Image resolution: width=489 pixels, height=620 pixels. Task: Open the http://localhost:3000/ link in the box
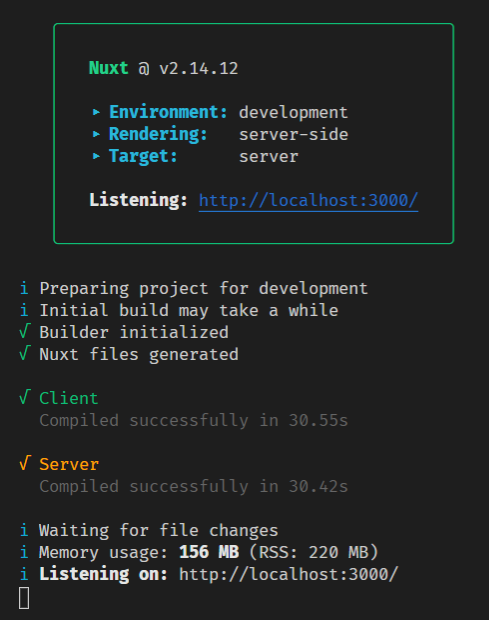pyautogui.click(x=308, y=200)
